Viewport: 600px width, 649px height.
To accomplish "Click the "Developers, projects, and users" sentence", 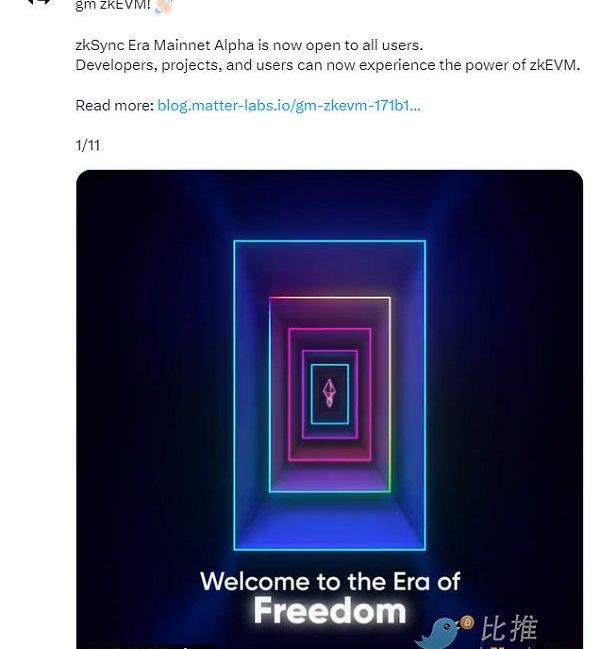I will click(186, 65).
